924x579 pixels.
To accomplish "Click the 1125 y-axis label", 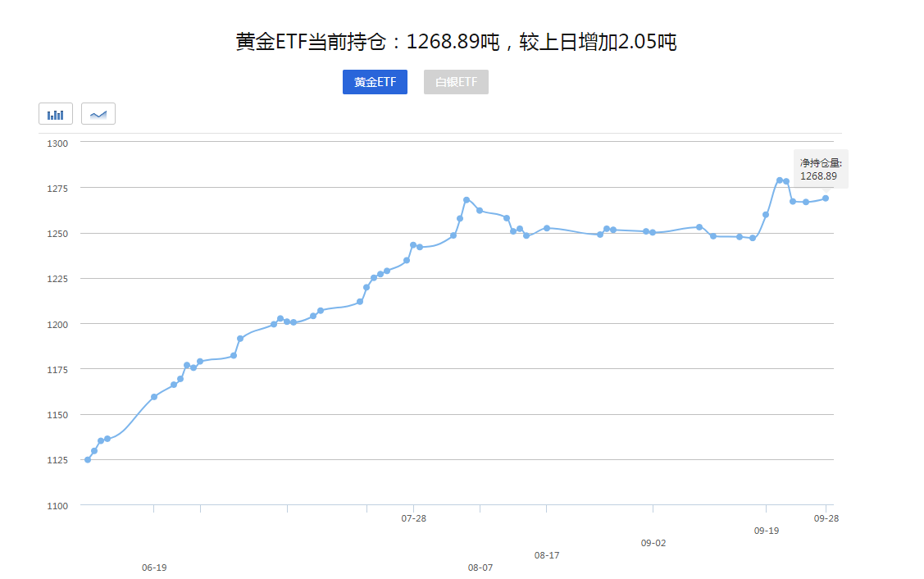I will [x=57, y=460].
